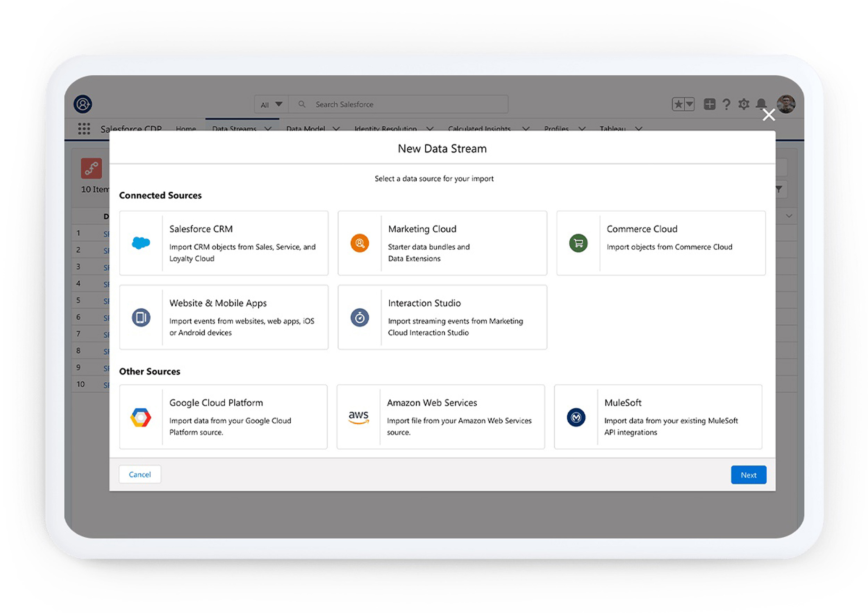868x613 pixels.
Task: Open the setup gear icon
Action: click(744, 104)
